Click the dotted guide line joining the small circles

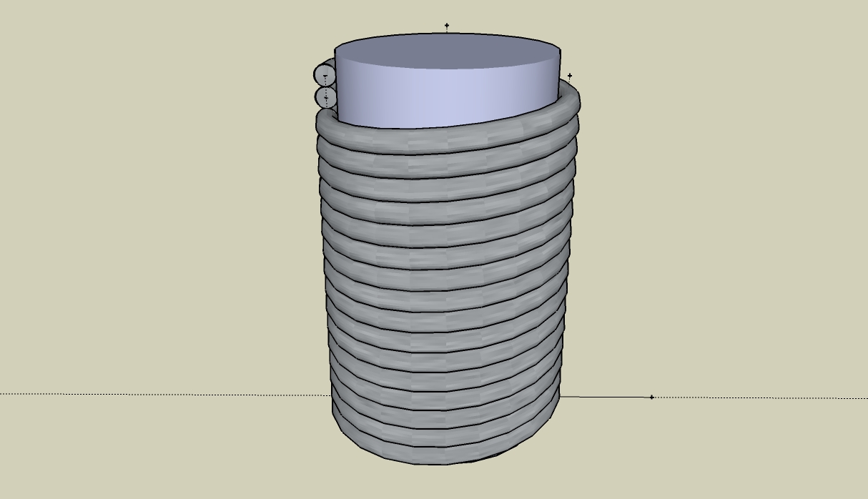click(x=326, y=87)
